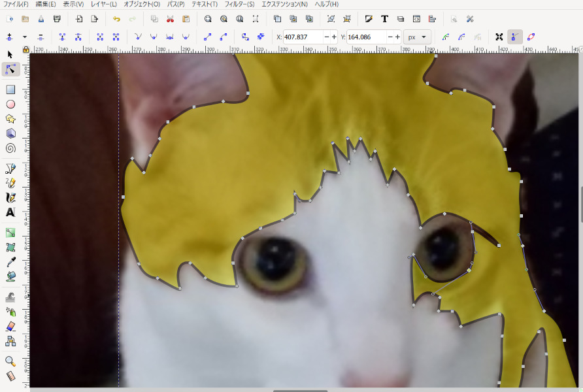Select the calligraphy tool
The width and height of the screenshot is (583, 392).
click(10, 197)
